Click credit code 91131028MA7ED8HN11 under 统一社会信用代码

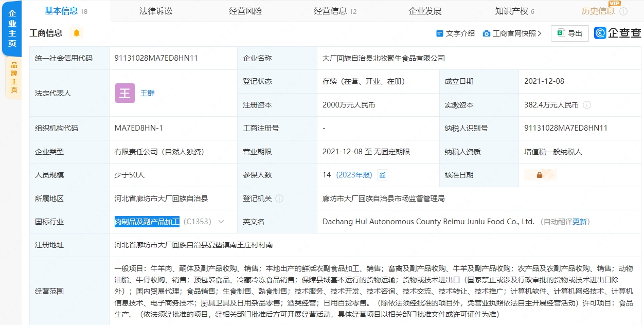(x=156, y=58)
